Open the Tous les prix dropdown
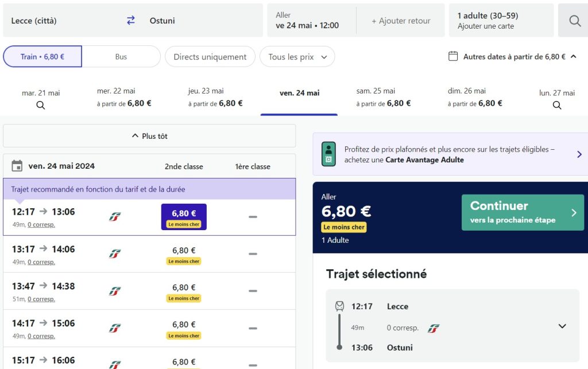The width and height of the screenshot is (588, 369). (x=297, y=56)
